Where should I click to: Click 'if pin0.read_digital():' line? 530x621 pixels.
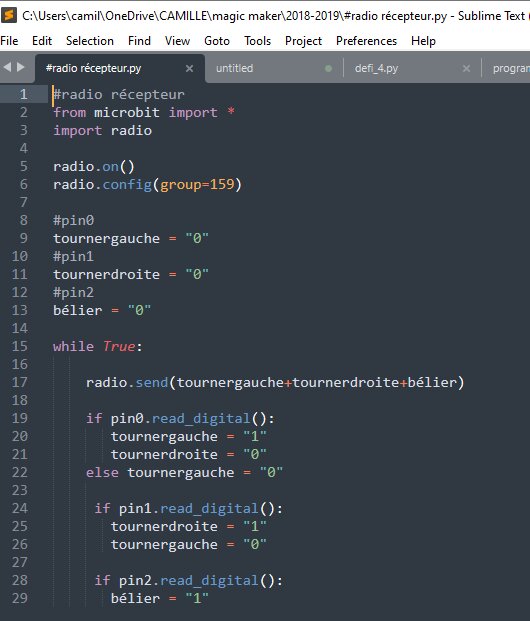coord(180,419)
